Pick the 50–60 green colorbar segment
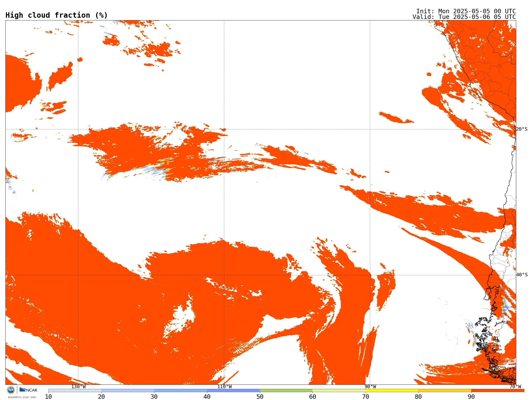 (286, 391)
